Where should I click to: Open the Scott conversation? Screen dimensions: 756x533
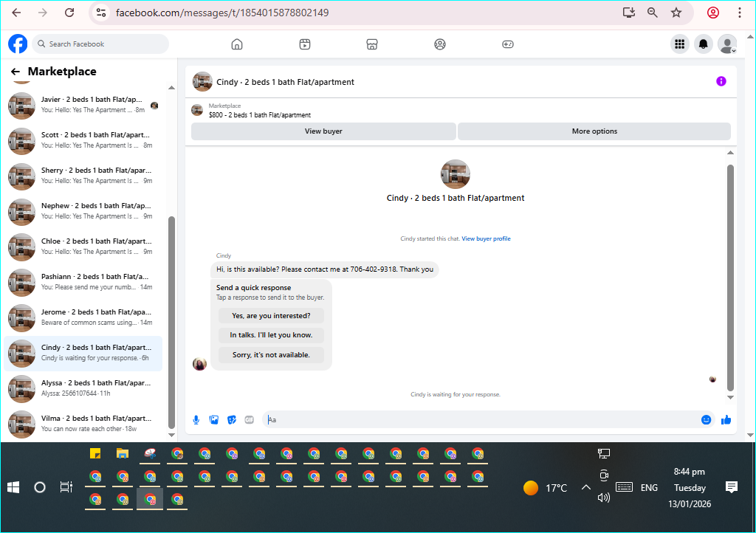[83, 140]
